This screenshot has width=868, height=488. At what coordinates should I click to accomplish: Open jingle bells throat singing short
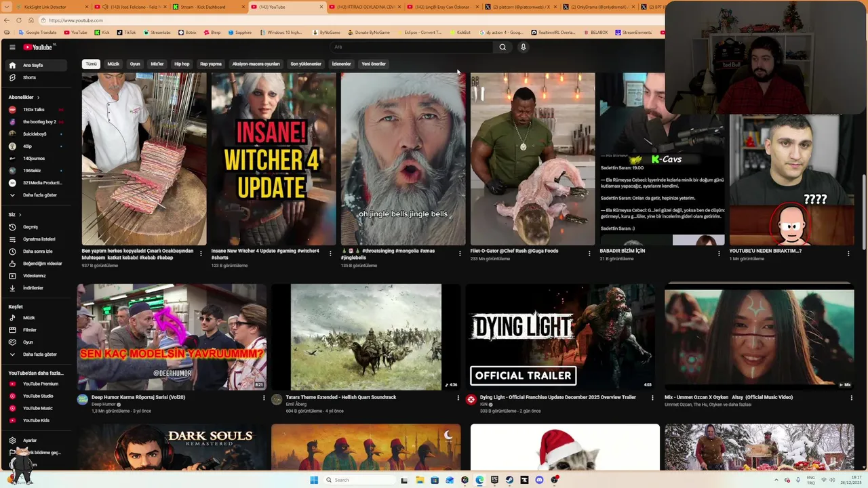click(x=403, y=159)
